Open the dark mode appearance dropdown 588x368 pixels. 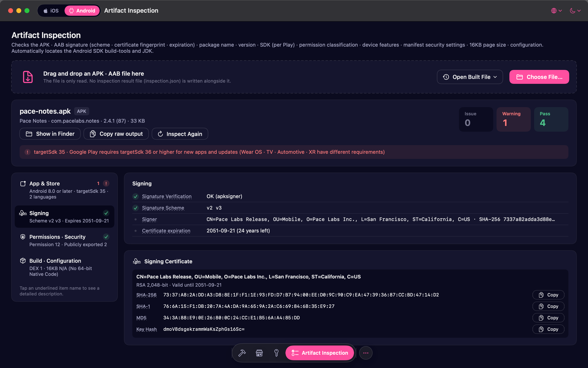575,11
